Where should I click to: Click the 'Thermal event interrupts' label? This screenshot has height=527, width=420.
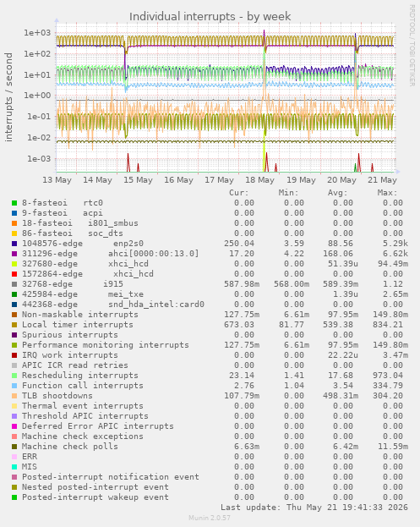coord(83,406)
